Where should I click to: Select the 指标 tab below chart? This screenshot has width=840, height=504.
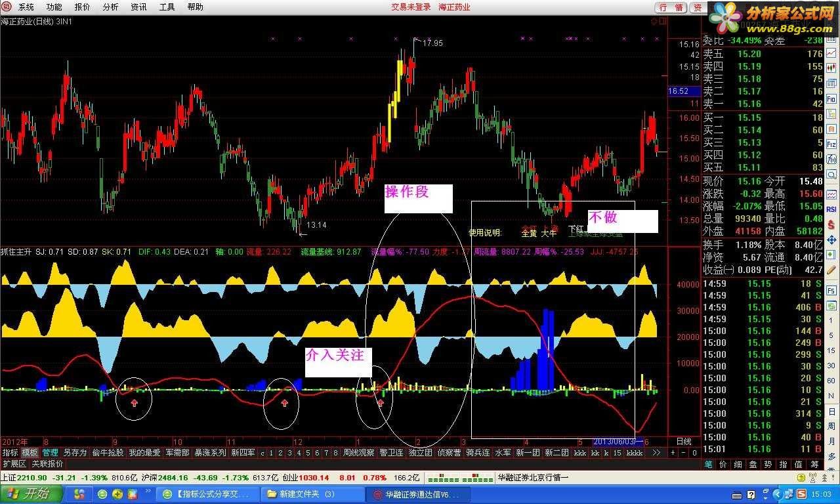[x=10, y=453]
